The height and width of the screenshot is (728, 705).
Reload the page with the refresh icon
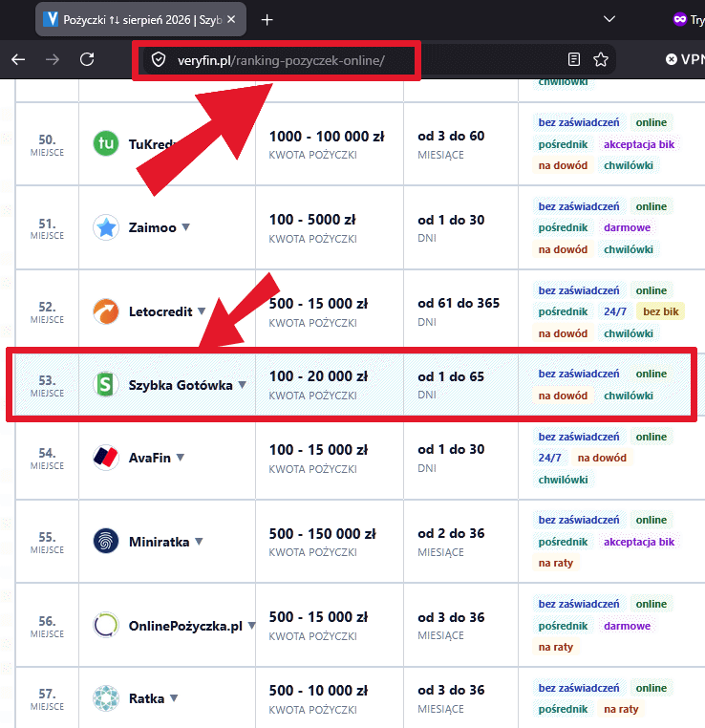[x=87, y=59]
